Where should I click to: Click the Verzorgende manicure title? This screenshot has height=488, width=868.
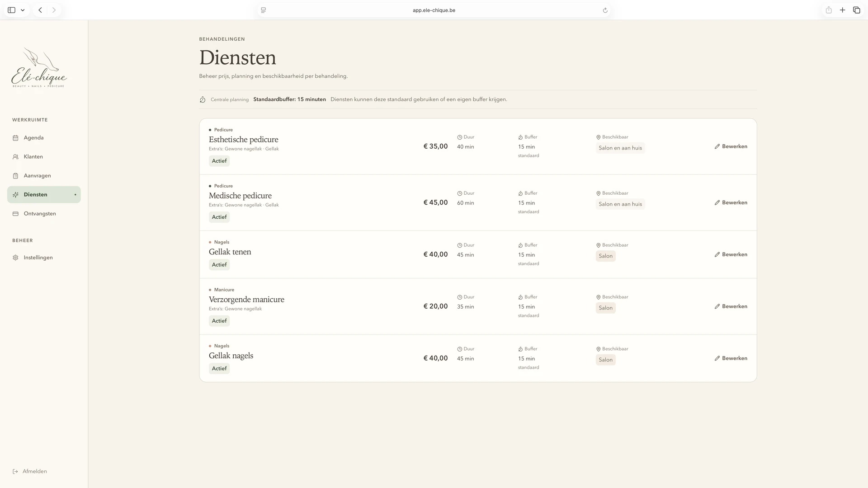coord(246,300)
